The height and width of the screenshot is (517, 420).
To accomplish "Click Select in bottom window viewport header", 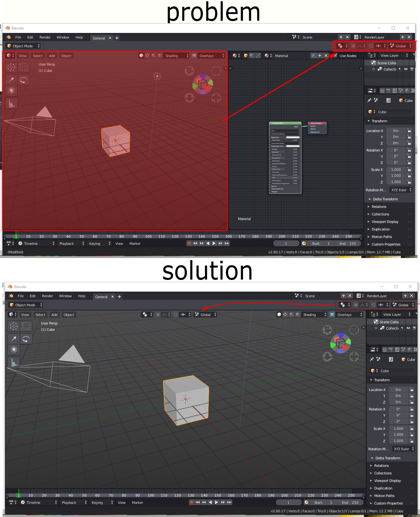I will (x=40, y=315).
